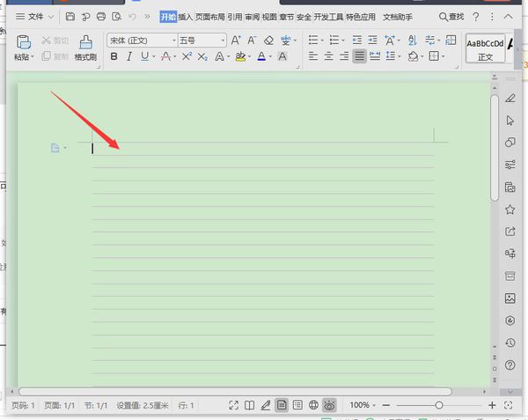This screenshot has height=420, width=528.
Task: Select the pen tool in right sidebar
Action: pyautogui.click(x=510, y=99)
